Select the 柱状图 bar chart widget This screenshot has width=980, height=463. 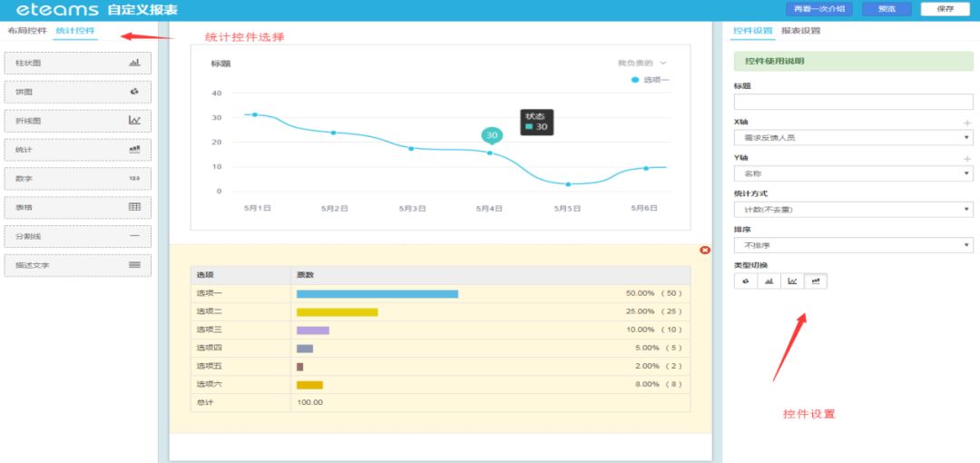tap(77, 64)
